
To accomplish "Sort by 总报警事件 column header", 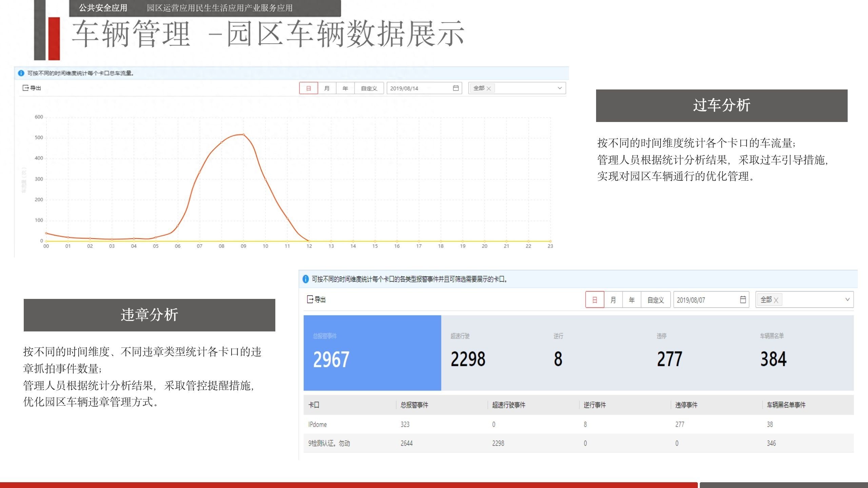I will pos(414,405).
